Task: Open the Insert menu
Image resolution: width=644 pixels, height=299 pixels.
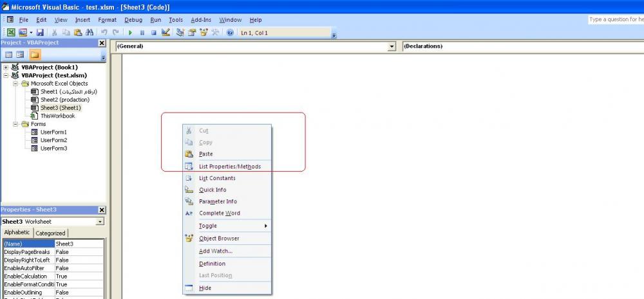Action: [82, 20]
